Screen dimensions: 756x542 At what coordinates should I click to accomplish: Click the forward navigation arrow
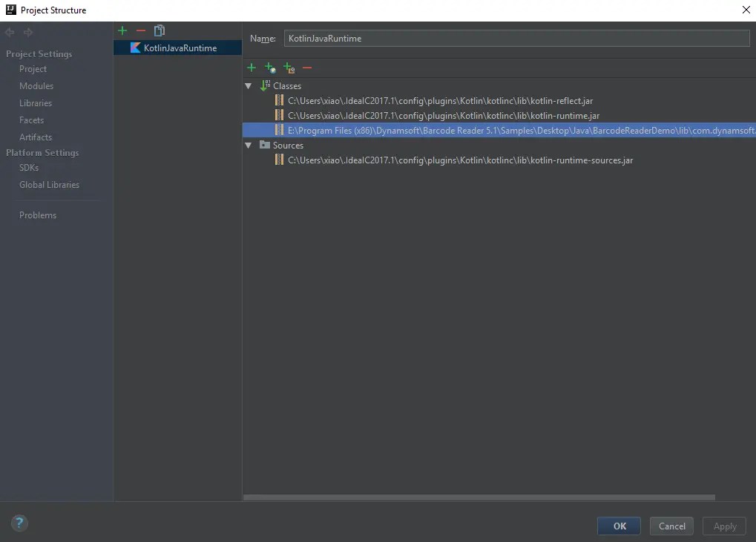coord(27,32)
